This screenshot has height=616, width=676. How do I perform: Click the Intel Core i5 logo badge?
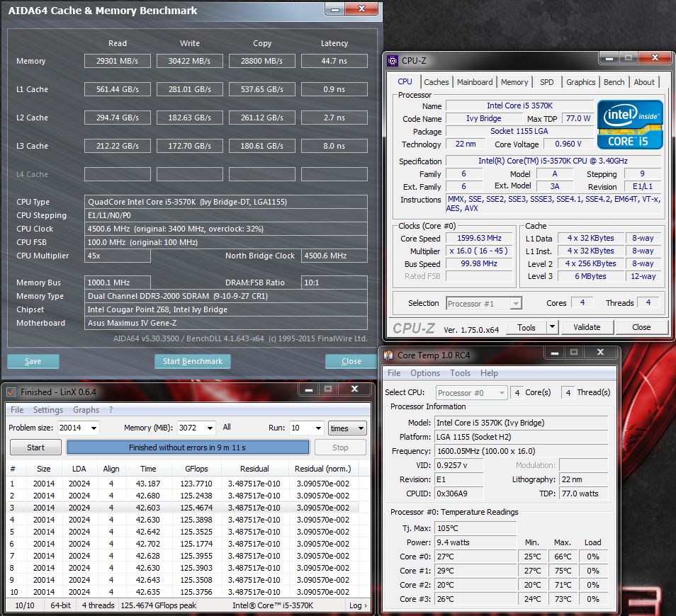(630, 125)
